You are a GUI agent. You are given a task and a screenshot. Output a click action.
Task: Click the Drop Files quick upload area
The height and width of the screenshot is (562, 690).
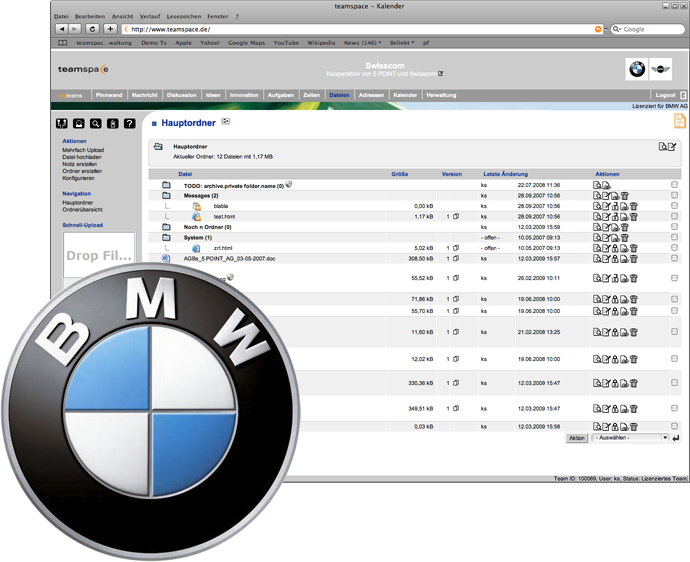pos(99,255)
